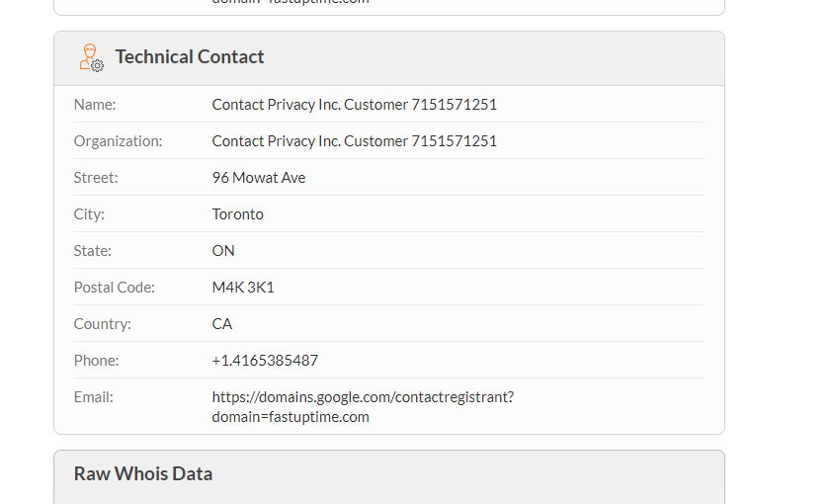
Task: Click the Name value Contact Privacy Inc.
Action: pos(354,105)
